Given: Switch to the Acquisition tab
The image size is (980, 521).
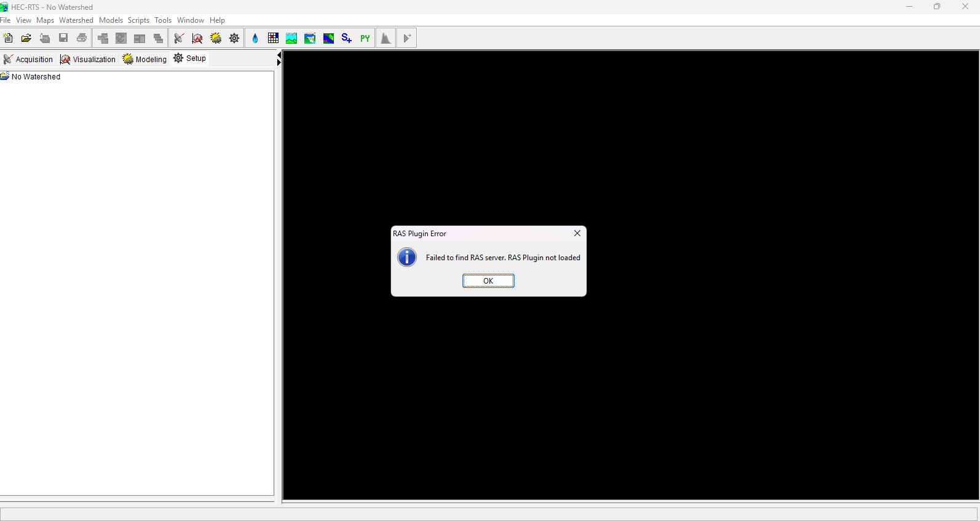Looking at the screenshot, I should [28, 59].
